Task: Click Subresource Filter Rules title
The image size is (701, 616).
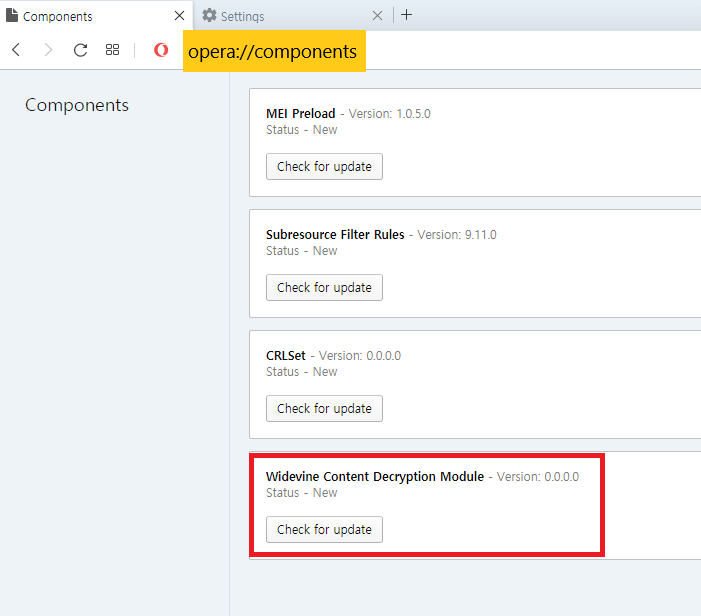Action: click(x=335, y=235)
